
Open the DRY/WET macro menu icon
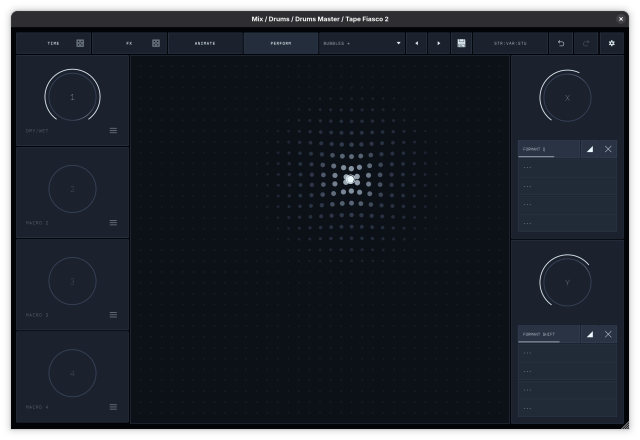tap(113, 131)
